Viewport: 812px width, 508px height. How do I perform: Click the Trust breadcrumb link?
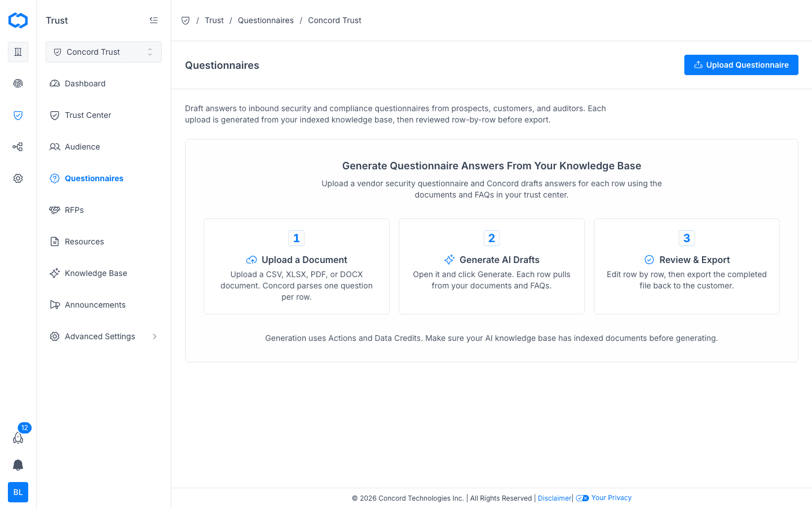(x=214, y=20)
